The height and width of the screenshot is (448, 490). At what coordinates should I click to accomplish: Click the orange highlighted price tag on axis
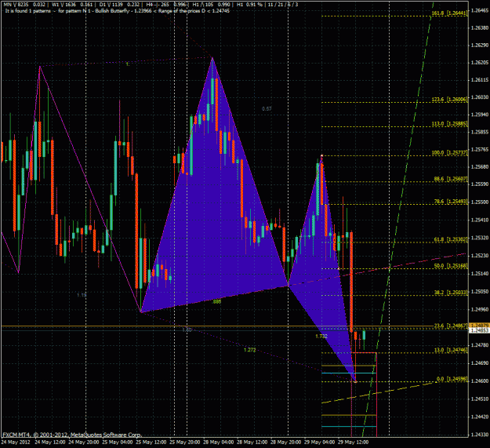(x=479, y=326)
